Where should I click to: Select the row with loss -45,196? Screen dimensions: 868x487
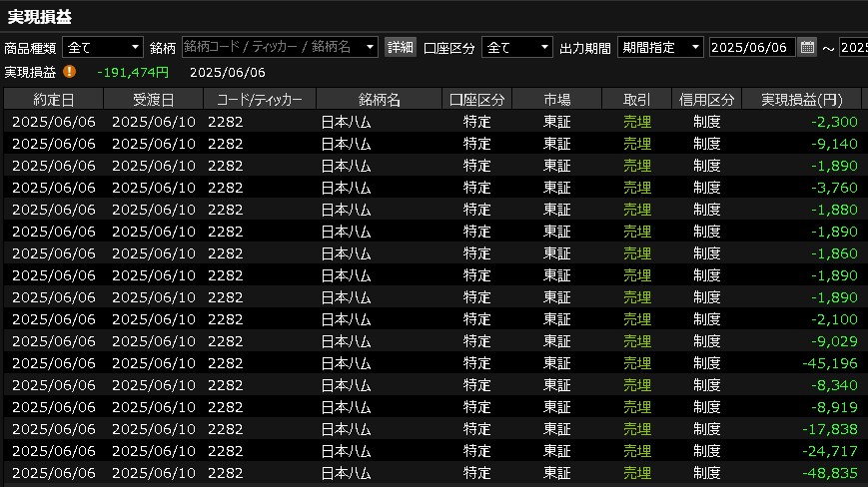(x=433, y=363)
